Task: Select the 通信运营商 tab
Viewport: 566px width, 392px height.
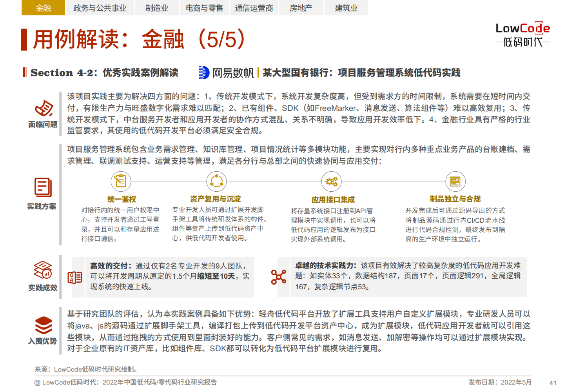Action: tap(254, 8)
